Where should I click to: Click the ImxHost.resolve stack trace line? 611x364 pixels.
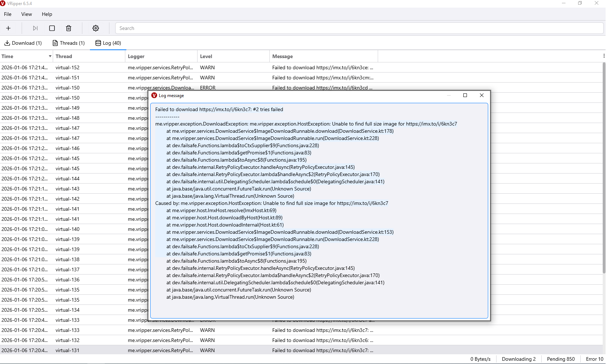(x=221, y=210)
